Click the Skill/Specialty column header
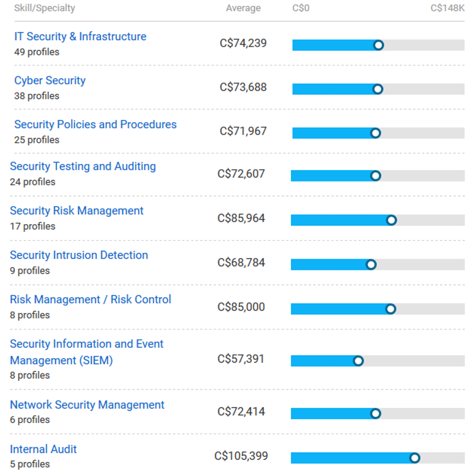The height and width of the screenshot is (476, 473). 45,8
